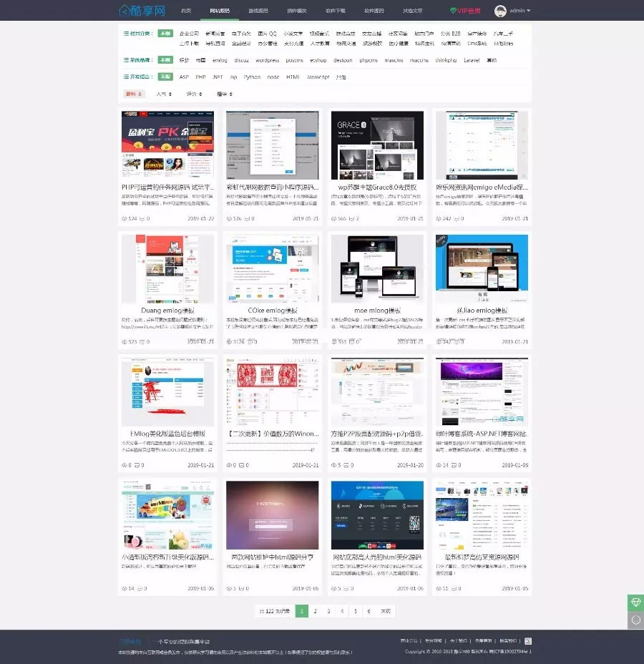Click the green VIP diamond icon in navbar
Screen dimensions: 644x664
pos(454,11)
